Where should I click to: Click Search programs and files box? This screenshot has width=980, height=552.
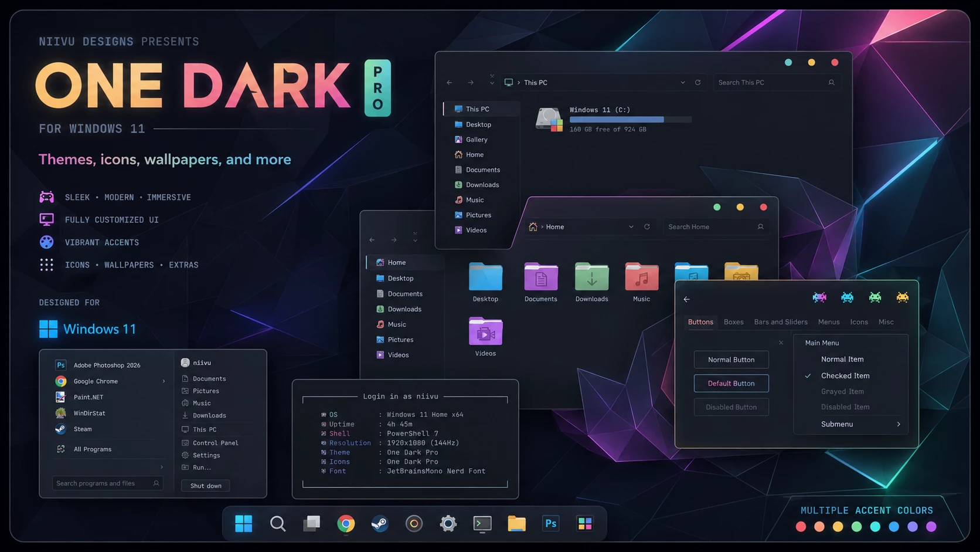coord(108,483)
